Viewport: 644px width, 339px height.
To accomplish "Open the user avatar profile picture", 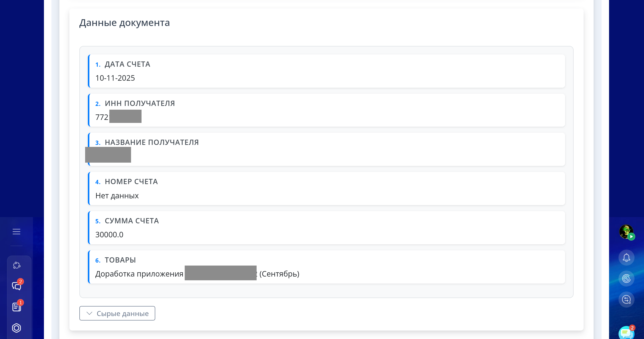I will click(626, 231).
